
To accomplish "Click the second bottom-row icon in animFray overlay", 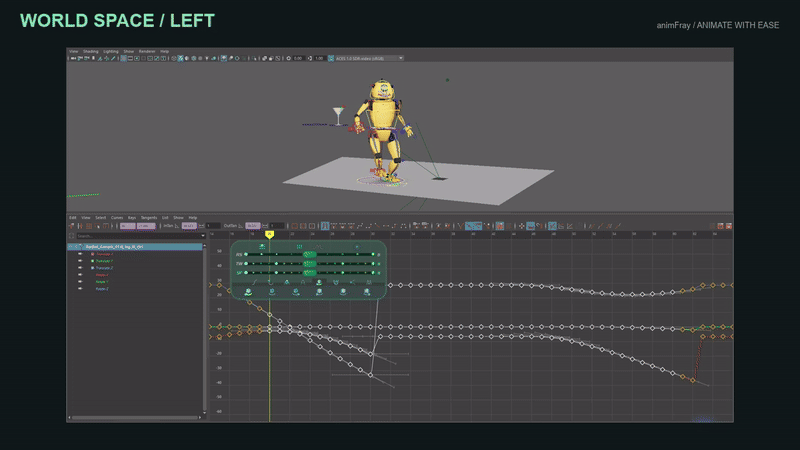I will [272, 292].
